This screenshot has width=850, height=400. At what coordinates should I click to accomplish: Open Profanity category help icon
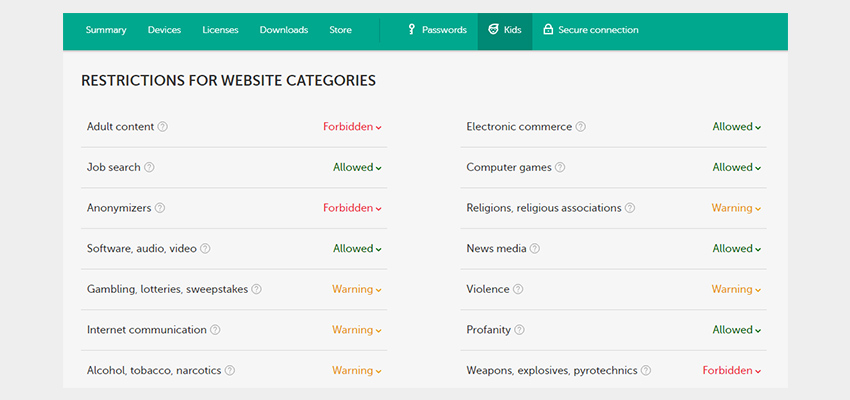[x=519, y=330]
